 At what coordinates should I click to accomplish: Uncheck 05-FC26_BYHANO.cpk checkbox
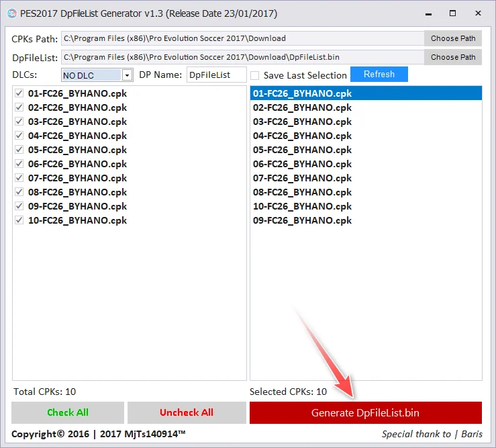[19, 149]
